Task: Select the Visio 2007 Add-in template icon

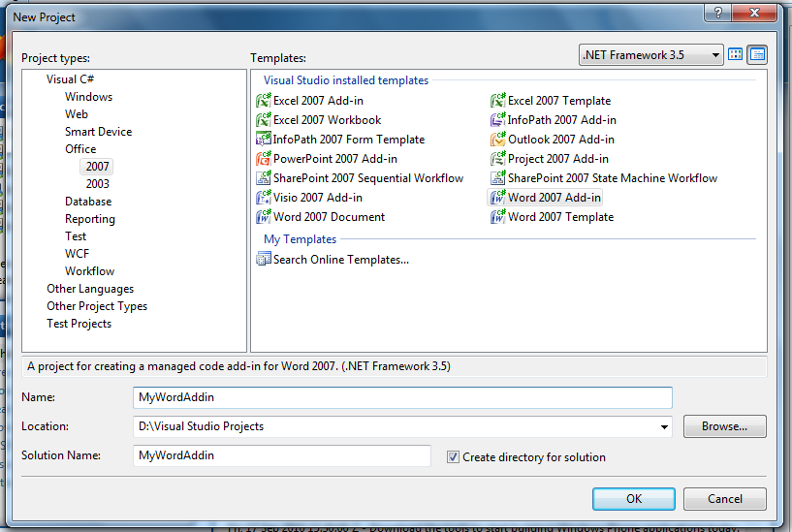Action: pos(263,197)
